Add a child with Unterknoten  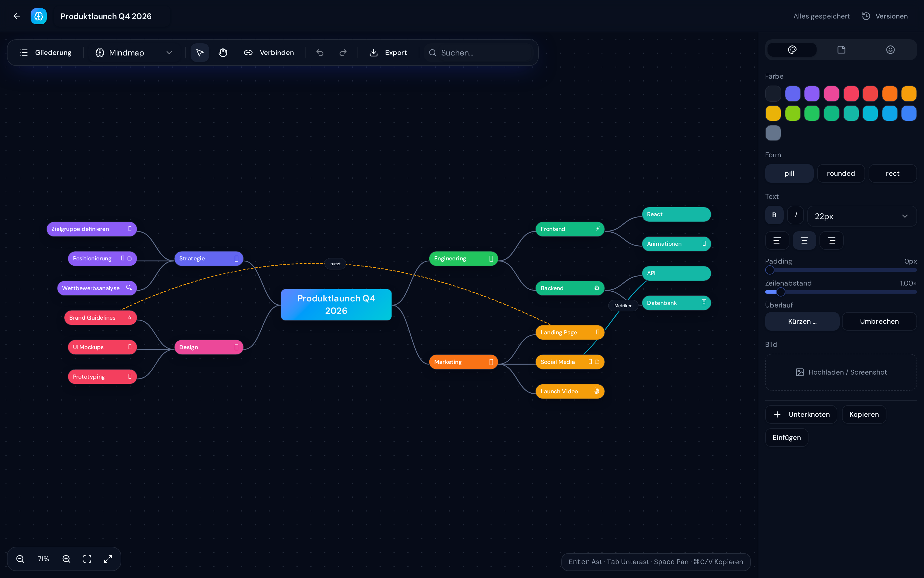pyautogui.click(x=801, y=414)
